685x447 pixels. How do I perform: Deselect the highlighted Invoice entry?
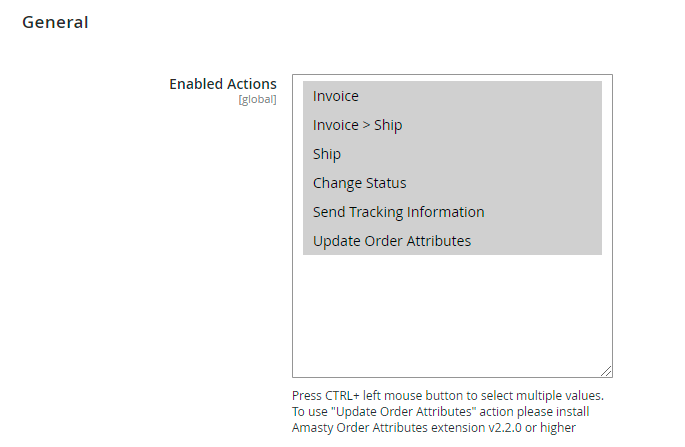336,96
